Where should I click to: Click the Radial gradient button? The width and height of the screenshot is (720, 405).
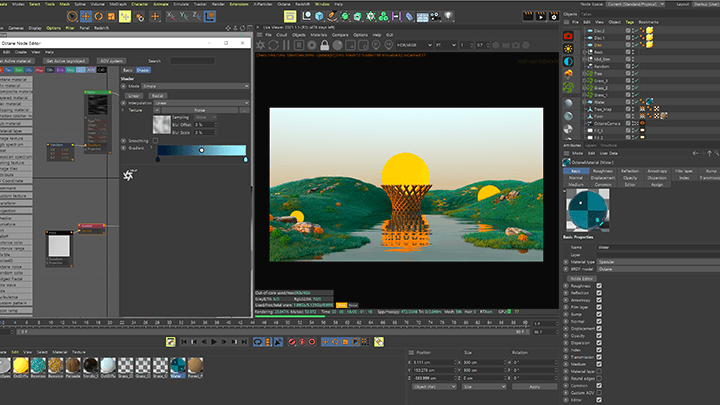click(158, 96)
